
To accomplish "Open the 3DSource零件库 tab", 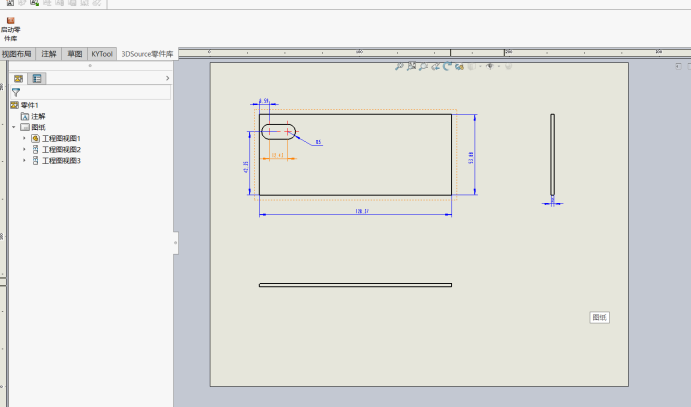I will [x=147, y=54].
